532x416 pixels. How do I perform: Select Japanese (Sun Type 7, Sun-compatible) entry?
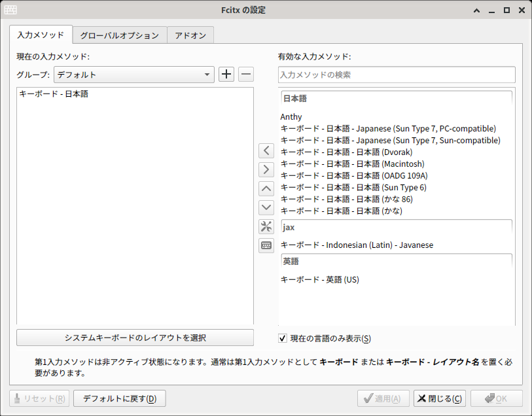click(397, 141)
